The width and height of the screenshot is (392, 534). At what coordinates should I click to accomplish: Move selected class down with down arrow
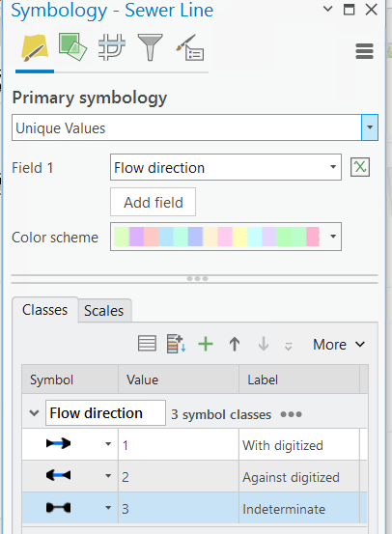pos(264,344)
